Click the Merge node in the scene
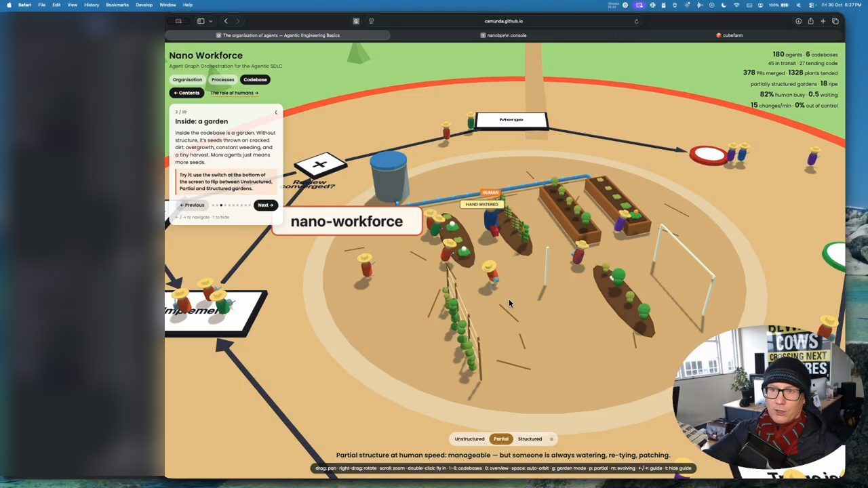This screenshot has width=868, height=488. 511,121
